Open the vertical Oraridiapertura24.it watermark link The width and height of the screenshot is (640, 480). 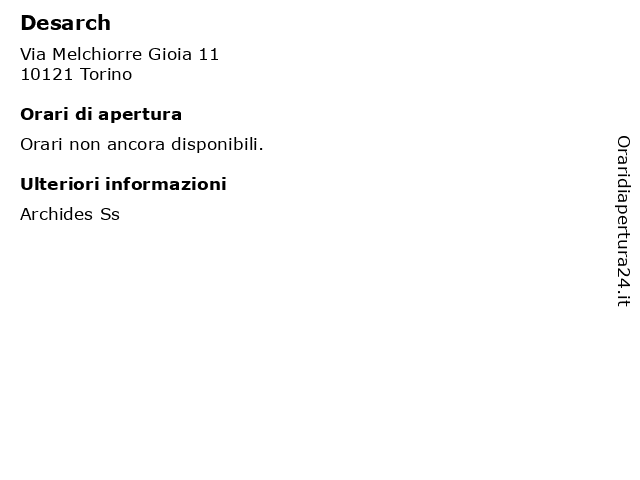point(623,221)
